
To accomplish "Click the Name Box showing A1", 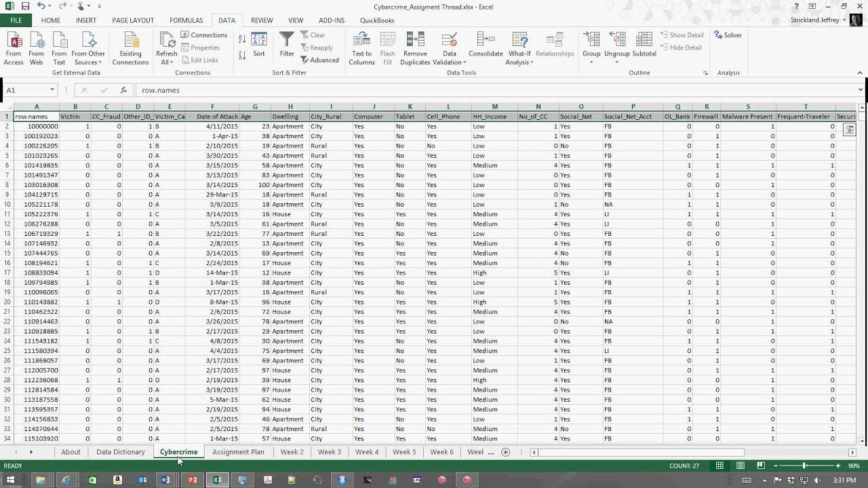I will pyautogui.click(x=26, y=90).
